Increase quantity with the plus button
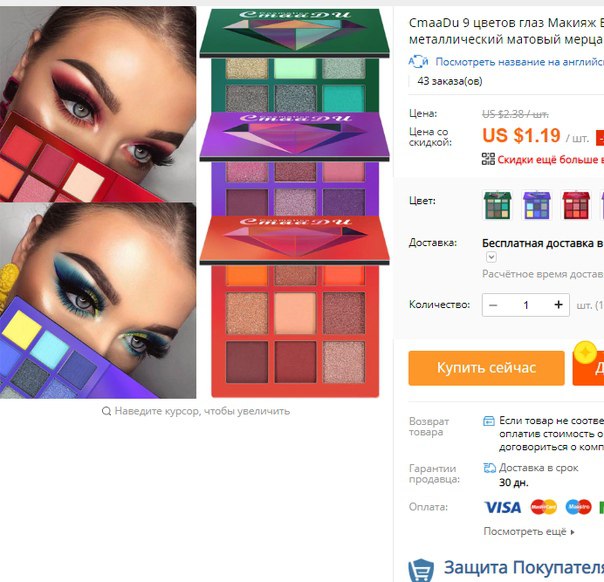The image size is (604, 582). pyautogui.click(x=559, y=305)
